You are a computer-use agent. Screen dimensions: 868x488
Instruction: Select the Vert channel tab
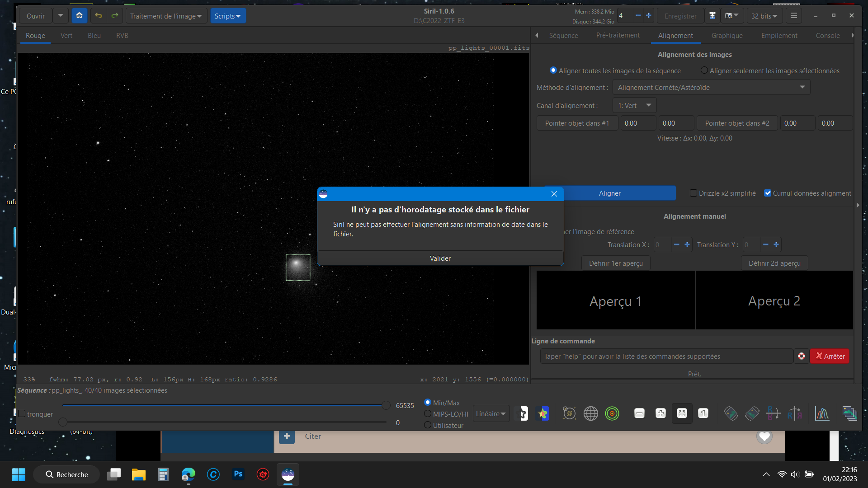(66, 36)
